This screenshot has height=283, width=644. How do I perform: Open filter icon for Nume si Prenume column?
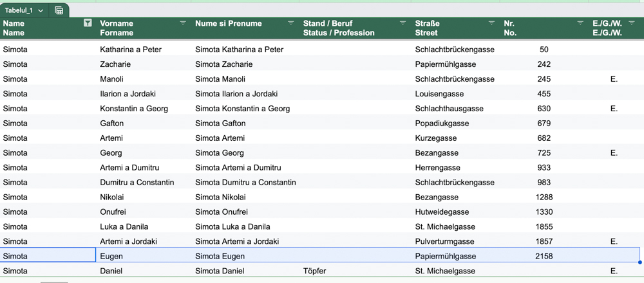coord(291,23)
